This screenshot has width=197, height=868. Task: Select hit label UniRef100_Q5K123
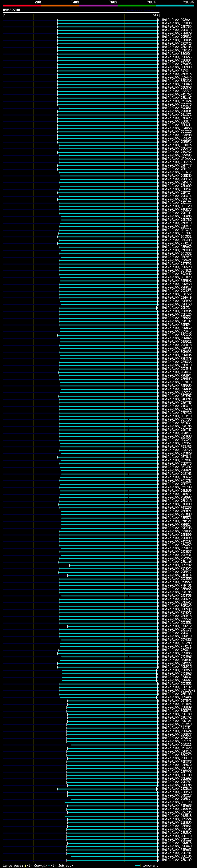tap(176, 50)
